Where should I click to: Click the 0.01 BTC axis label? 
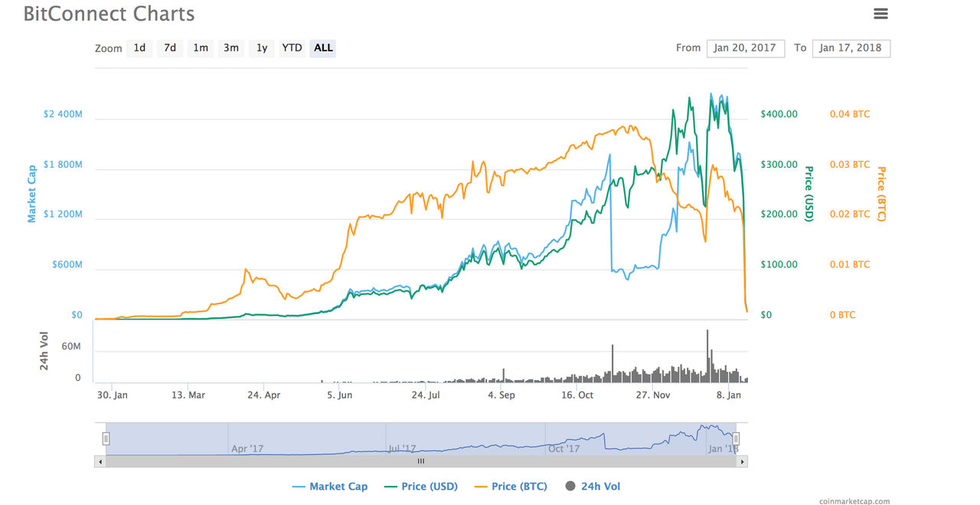850,265
